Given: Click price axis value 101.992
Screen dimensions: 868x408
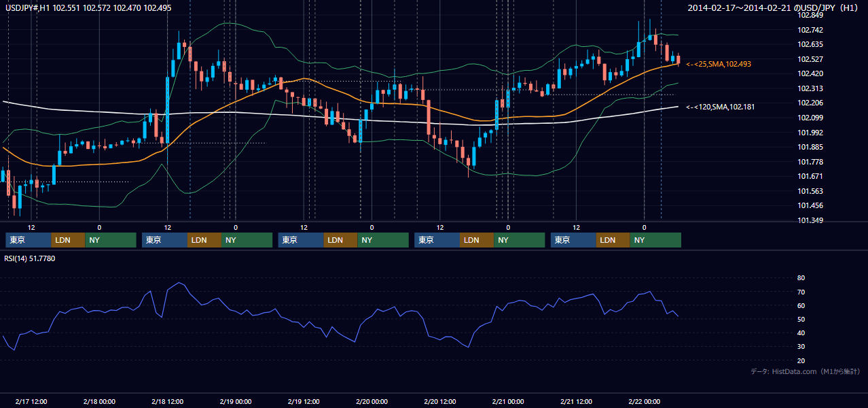Looking at the screenshot, I should point(810,133).
